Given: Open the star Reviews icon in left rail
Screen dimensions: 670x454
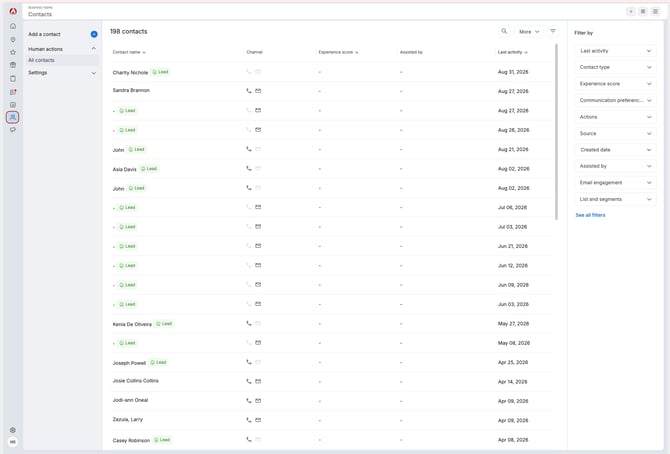Looking at the screenshot, I should (13, 52).
